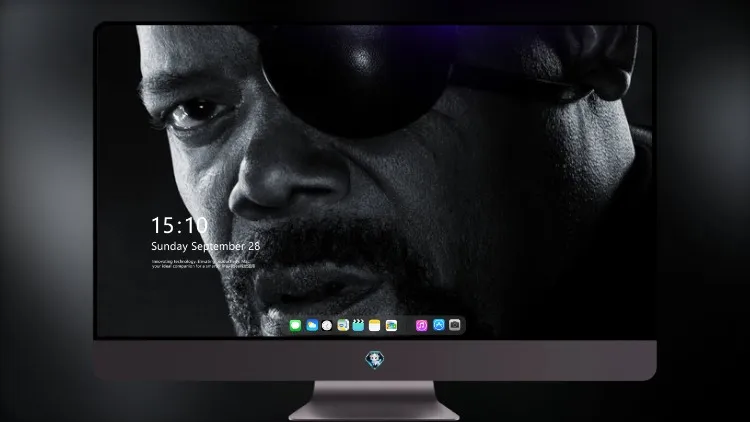Open the green Messages app in dock
This screenshot has width=750, height=422.
click(x=296, y=326)
